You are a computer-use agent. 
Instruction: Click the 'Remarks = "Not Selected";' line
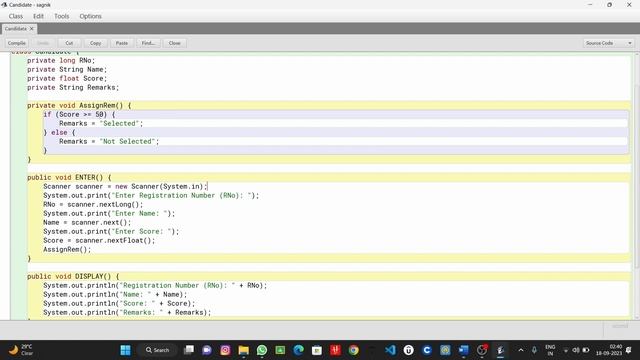[109, 141]
